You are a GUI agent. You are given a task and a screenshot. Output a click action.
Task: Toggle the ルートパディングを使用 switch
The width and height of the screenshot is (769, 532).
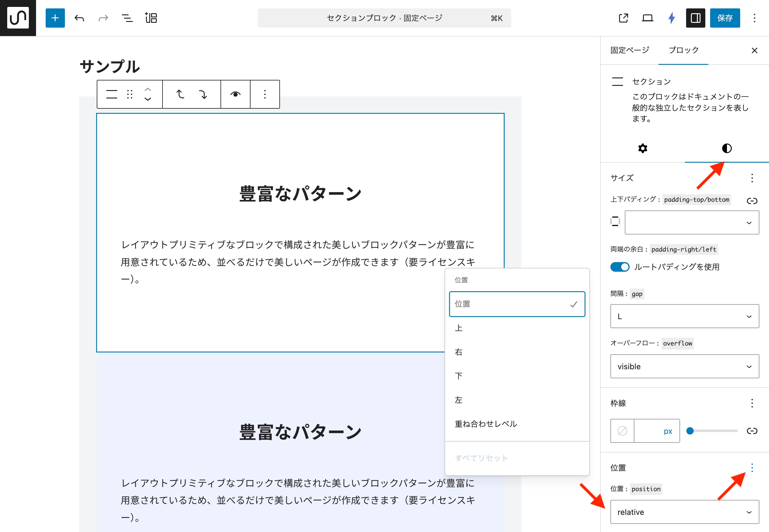(x=620, y=267)
